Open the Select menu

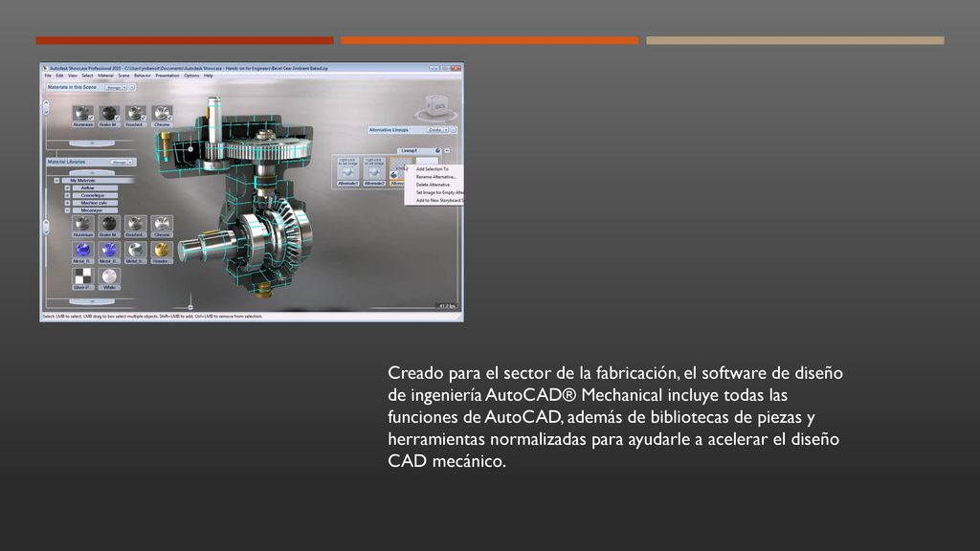coord(87,76)
